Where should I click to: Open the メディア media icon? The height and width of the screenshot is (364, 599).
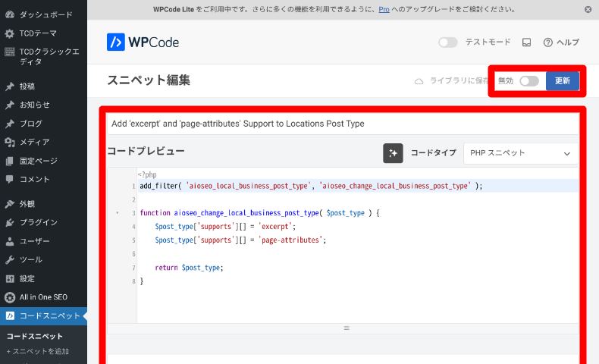coord(10,142)
